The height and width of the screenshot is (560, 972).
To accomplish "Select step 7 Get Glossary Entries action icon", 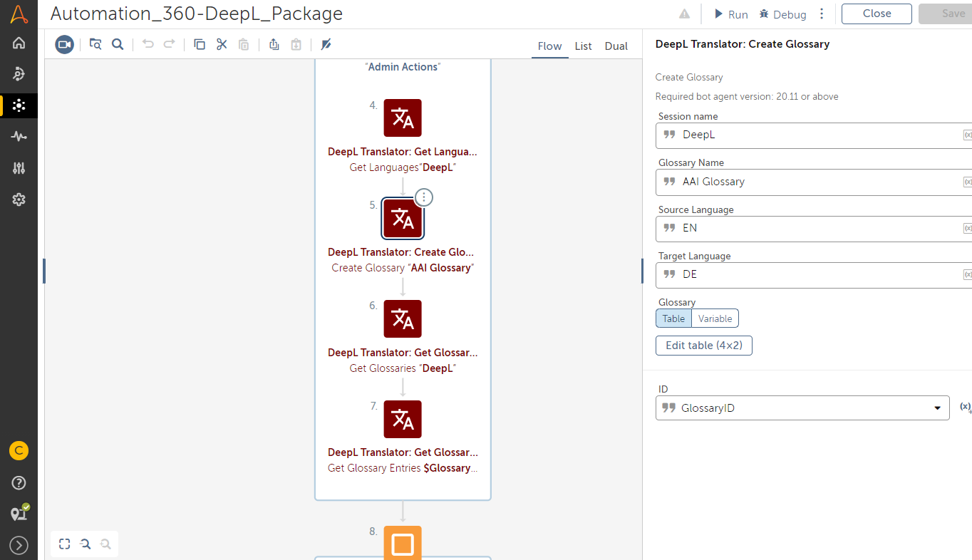I will tap(403, 419).
